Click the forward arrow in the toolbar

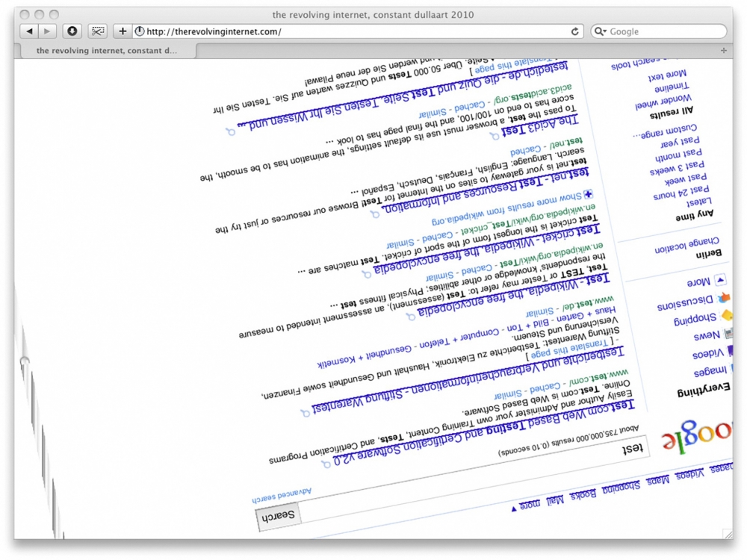click(47, 31)
